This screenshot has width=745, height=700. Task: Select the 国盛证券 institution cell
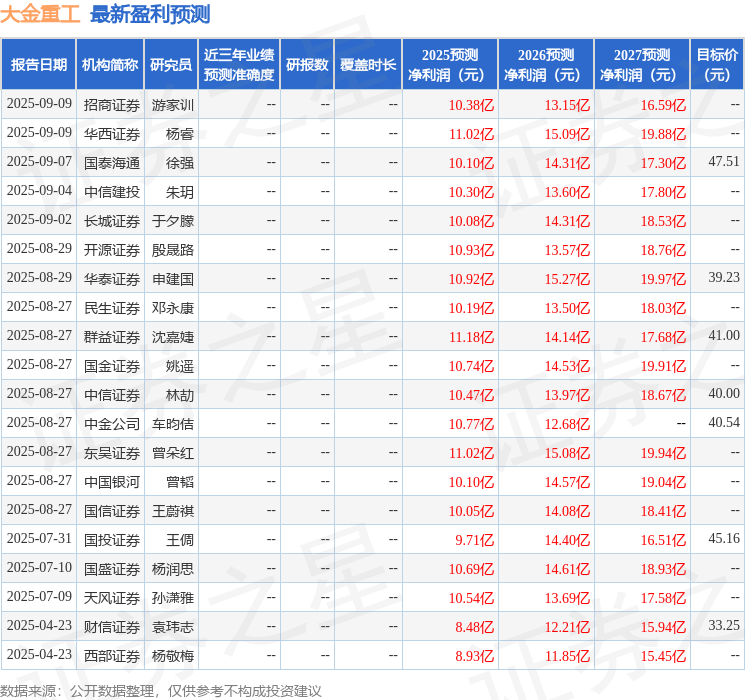coord(112,569)
